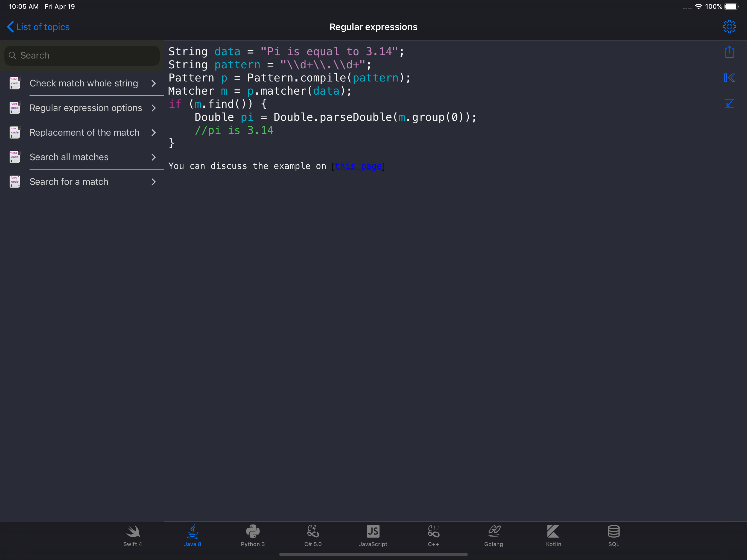Follow the "this page" discussion link

pyautogui.click(x=358, y=166)
